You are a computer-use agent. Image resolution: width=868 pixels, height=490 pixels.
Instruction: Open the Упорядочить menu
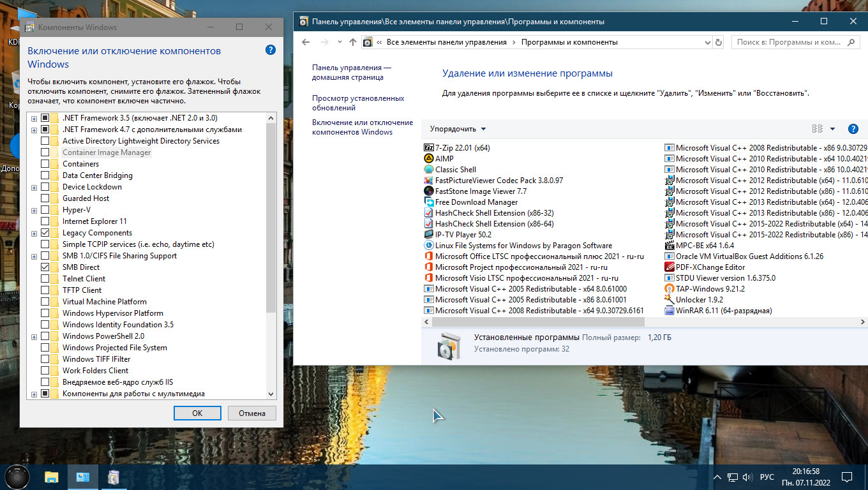coord(458,129)
